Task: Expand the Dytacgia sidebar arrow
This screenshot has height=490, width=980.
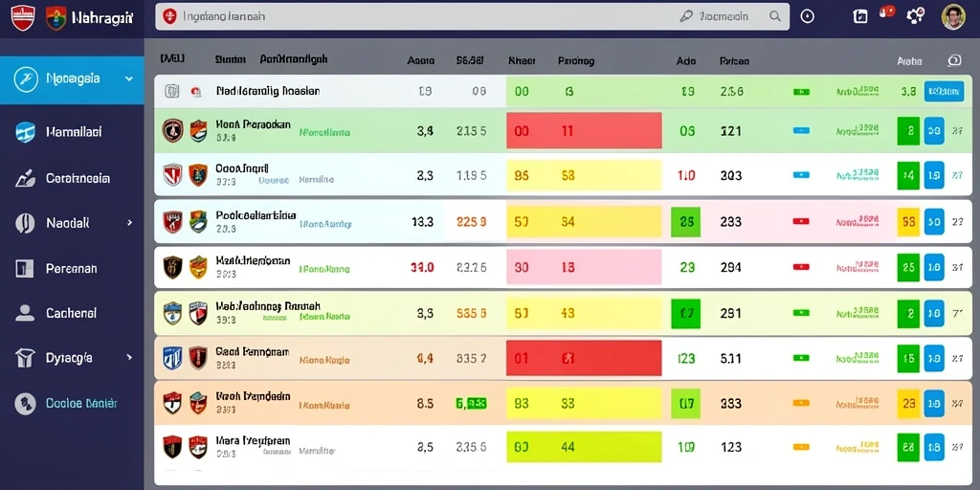Action: (x=130, y=358)
